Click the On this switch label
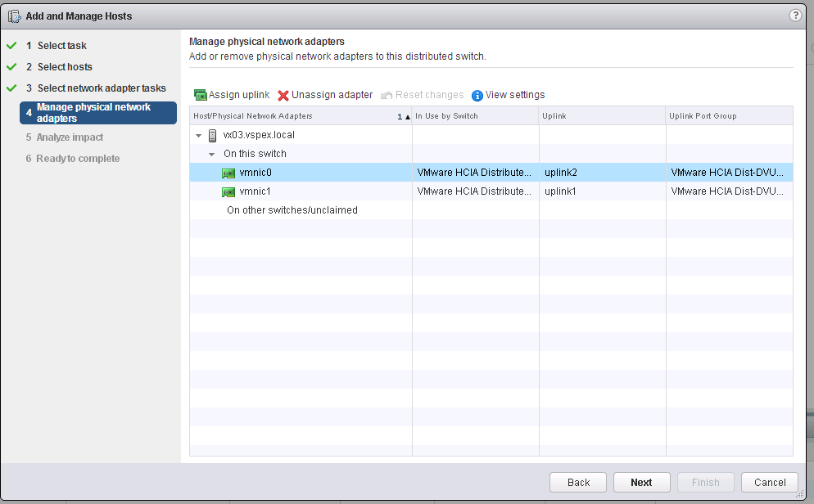The height and width of the screenshot is (504, 814). (x=255, y=154)
